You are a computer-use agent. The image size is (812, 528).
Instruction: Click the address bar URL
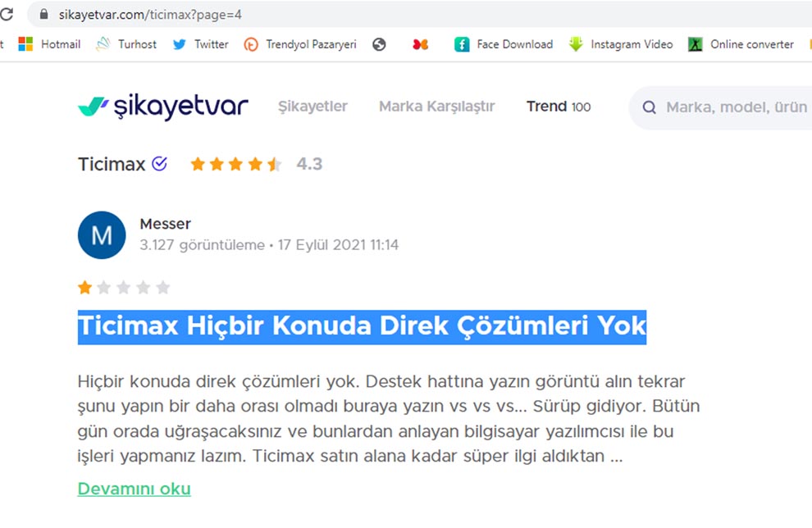point(150,15)
